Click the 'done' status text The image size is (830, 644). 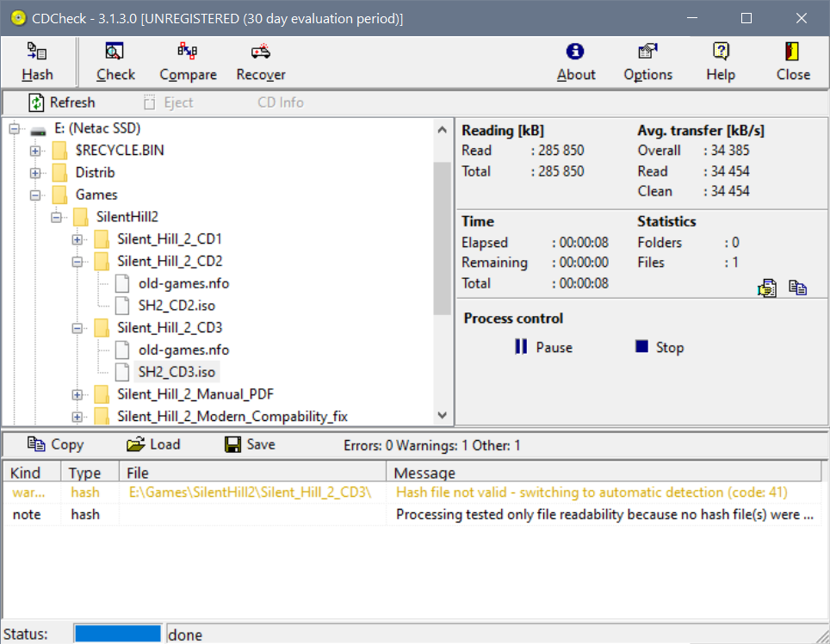click(x=185, y=635)
